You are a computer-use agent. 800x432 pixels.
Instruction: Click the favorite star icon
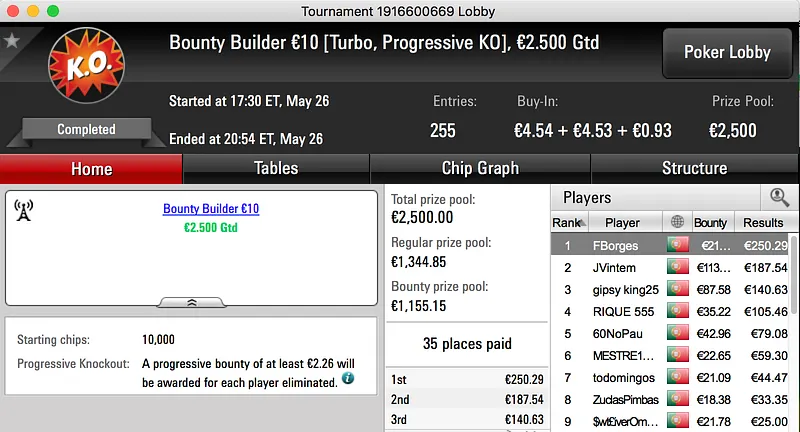[x=12, y=41]
